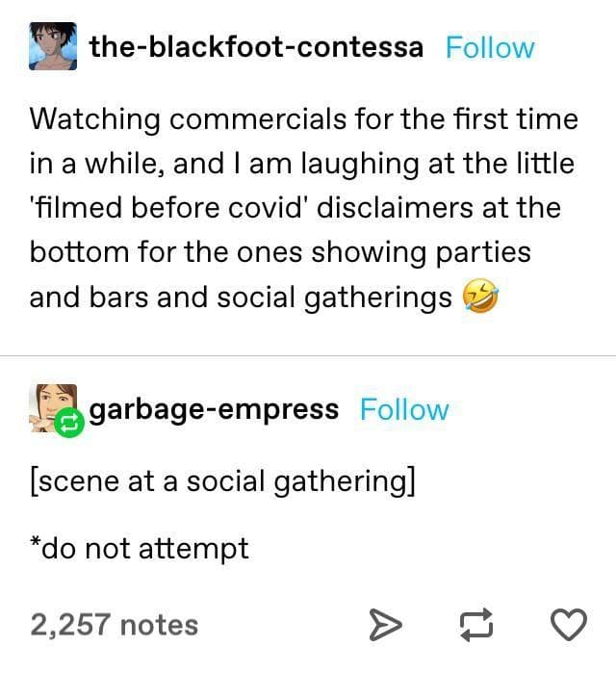Image resolution: width=616 pixels, height=673 pixels.
Task: Click the 'Watching commercials for the first time' text
Action: (x=304, y=118)
